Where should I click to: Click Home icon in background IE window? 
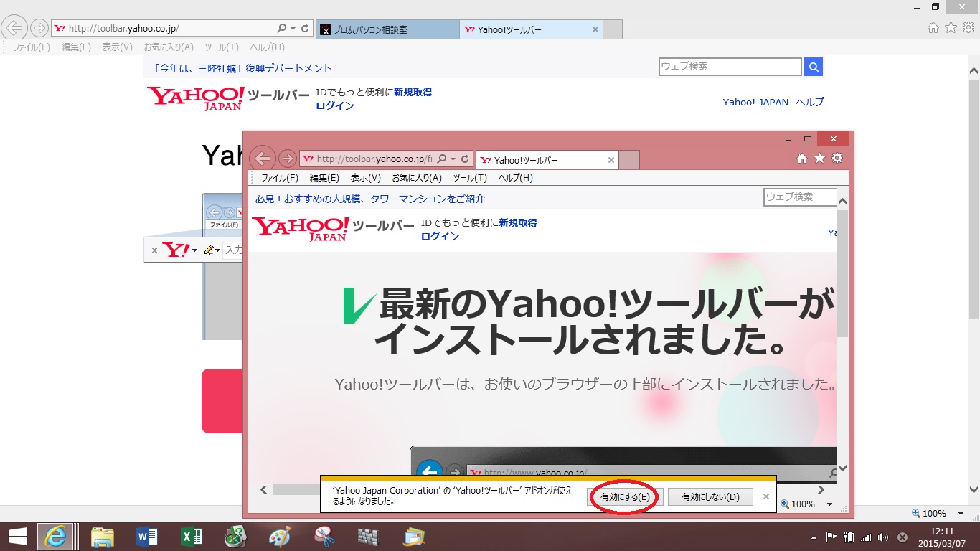pos(933,27)
